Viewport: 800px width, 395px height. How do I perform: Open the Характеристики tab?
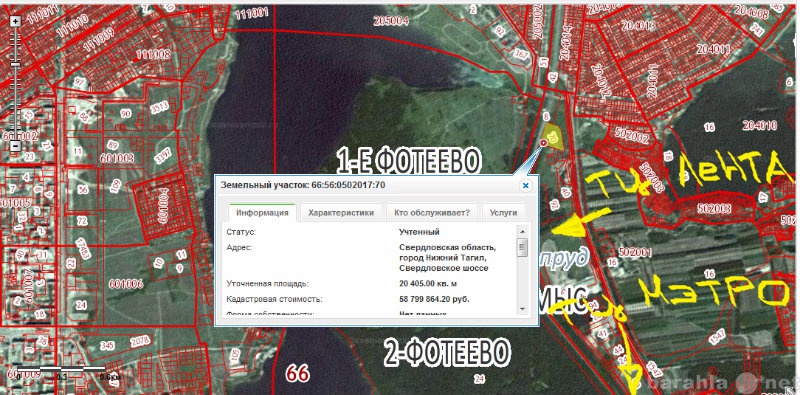point(341,213)
